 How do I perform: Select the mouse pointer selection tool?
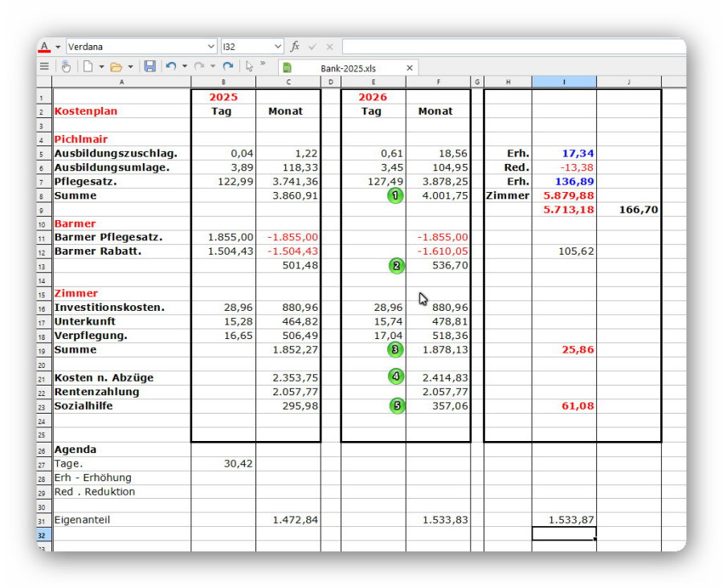pyautogui.click(x=250, y=67)
